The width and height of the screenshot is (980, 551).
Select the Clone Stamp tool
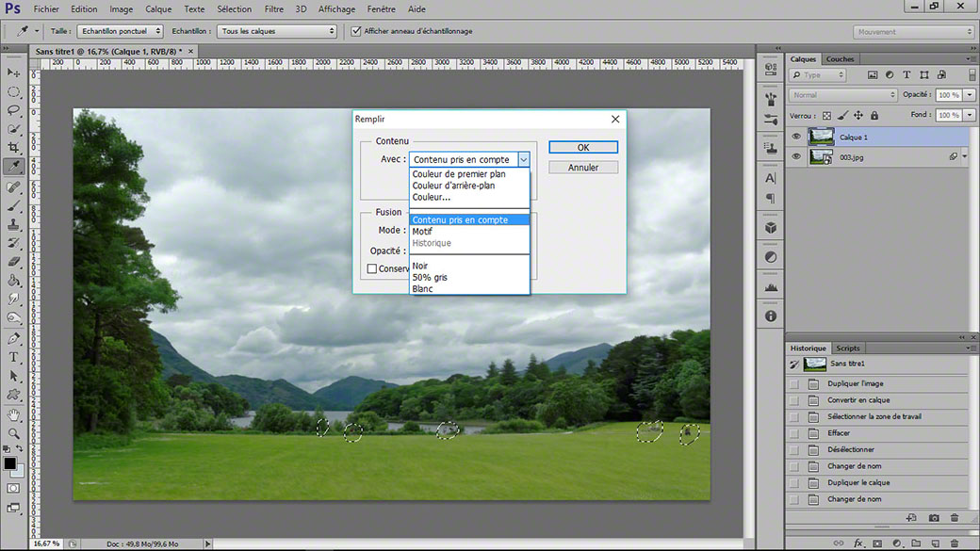click(13, 224)
